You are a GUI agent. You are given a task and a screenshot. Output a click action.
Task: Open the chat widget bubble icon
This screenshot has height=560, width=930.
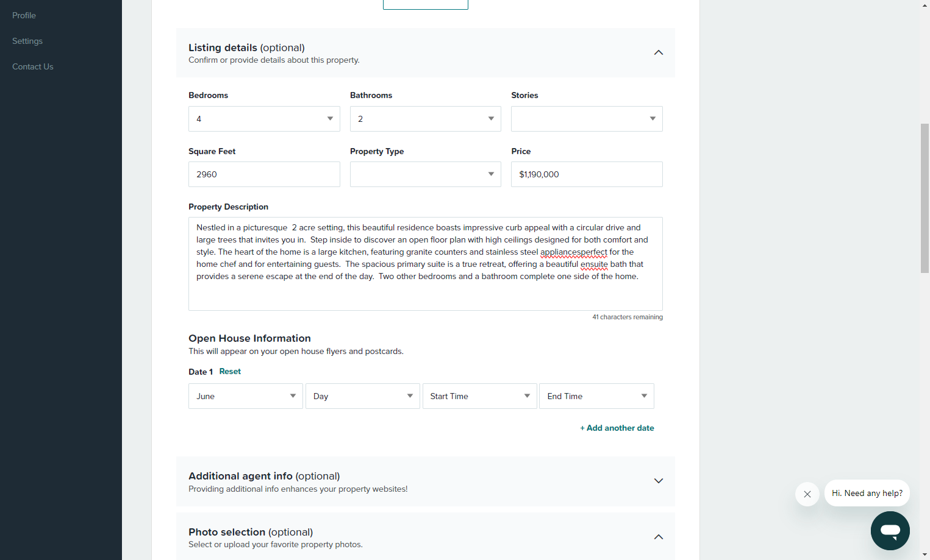pyautogui.click(x=890, y=531)
